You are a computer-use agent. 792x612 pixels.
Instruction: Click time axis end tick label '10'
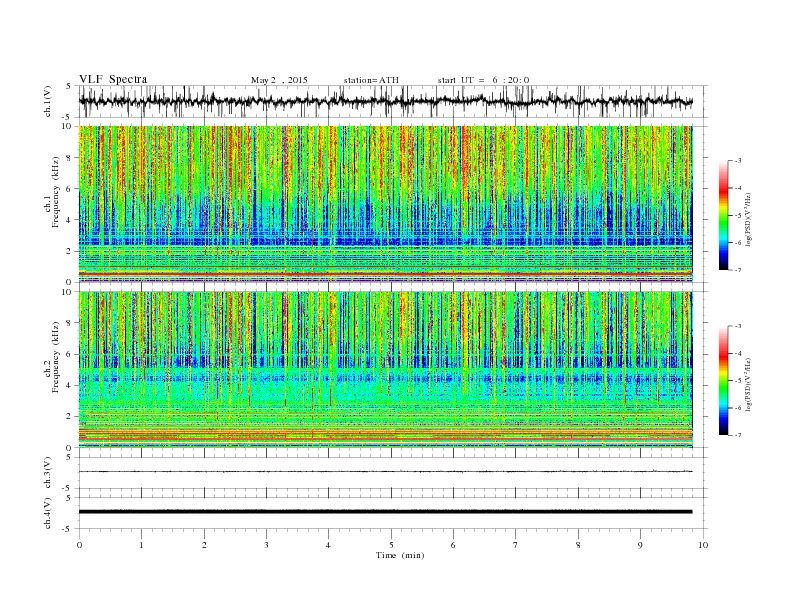(x=703, y=545)
